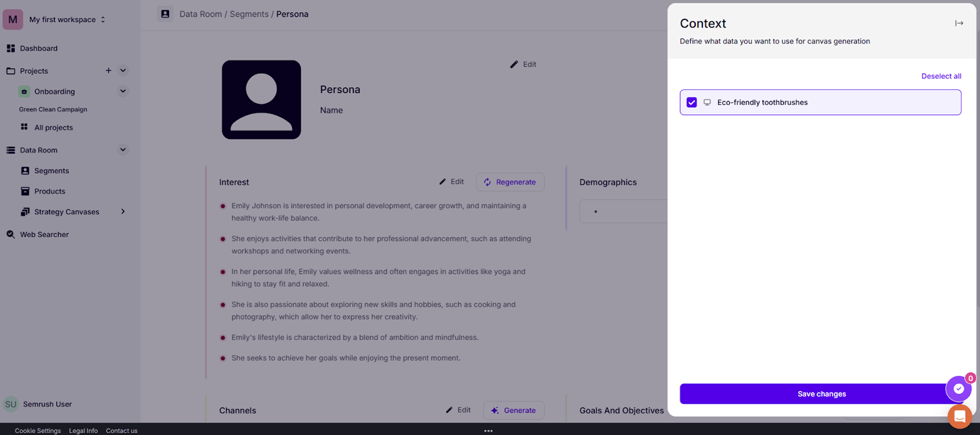Click the purple checklist badge icon
This screenshot has width=980, height=435.
[959, 389]
